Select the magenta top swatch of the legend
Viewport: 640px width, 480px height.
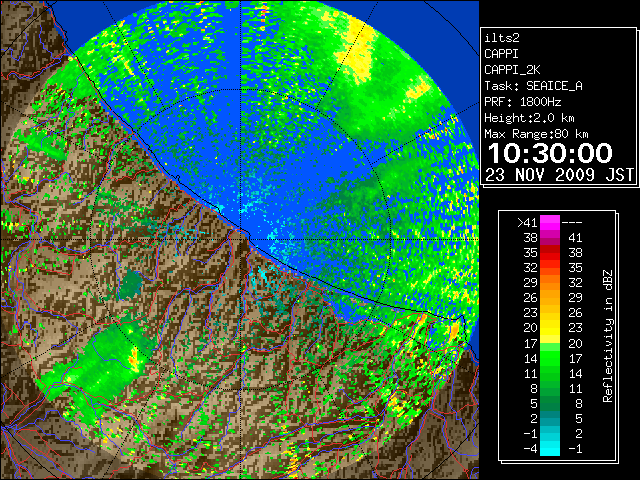[x=550, y=223]
